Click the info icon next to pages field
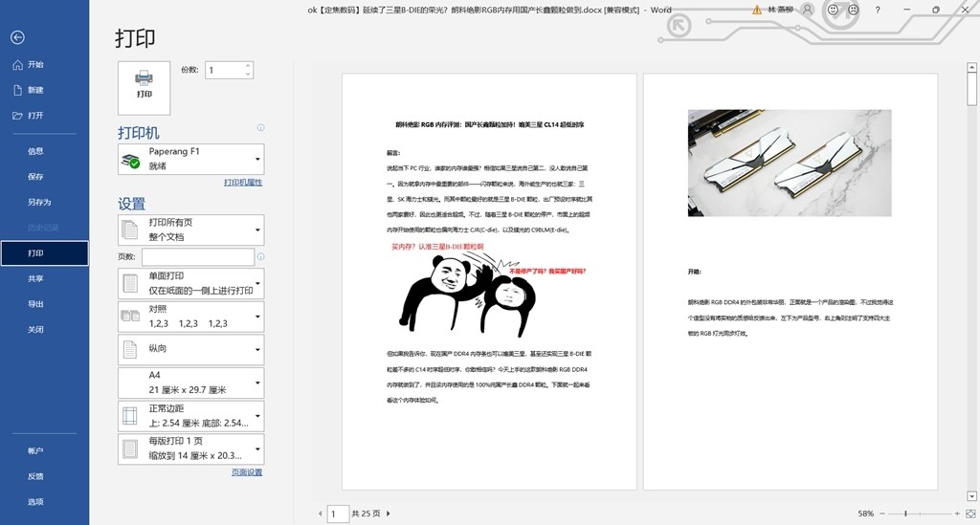Viewport: 980px width, 525px height. tap(260, 256)
